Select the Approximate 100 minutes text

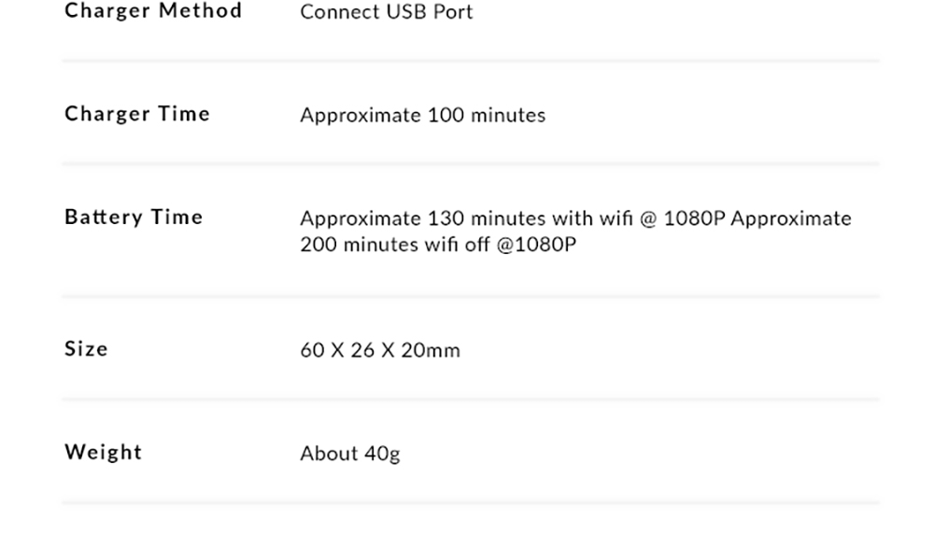422,115
